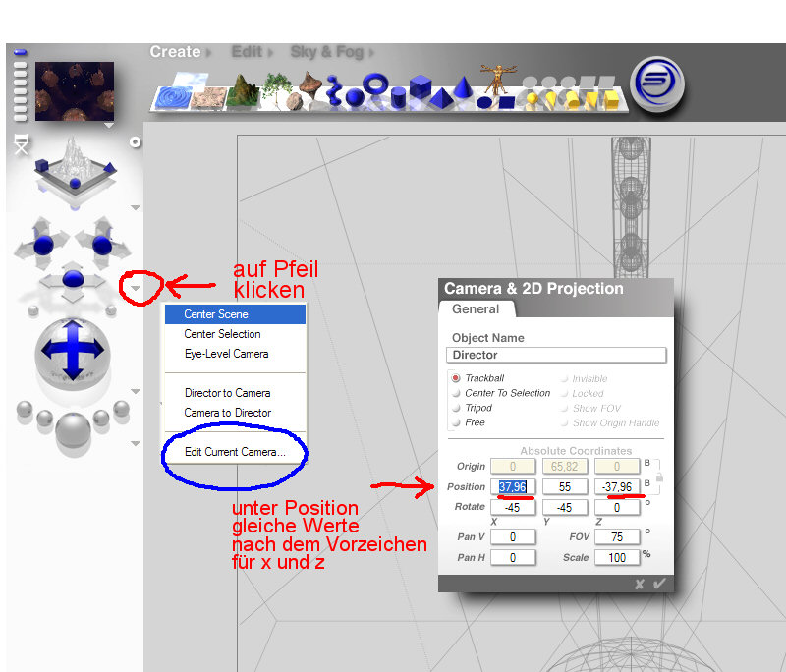Select the active blue memory dot
Viewport: 786px width, 672px height.
(x=20, y=52)
